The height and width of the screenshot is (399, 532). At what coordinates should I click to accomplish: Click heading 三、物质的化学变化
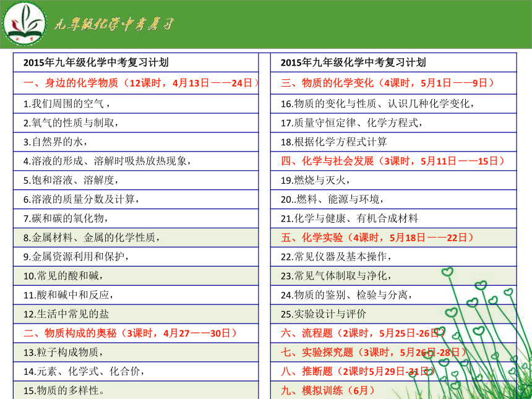pos(393,83)
